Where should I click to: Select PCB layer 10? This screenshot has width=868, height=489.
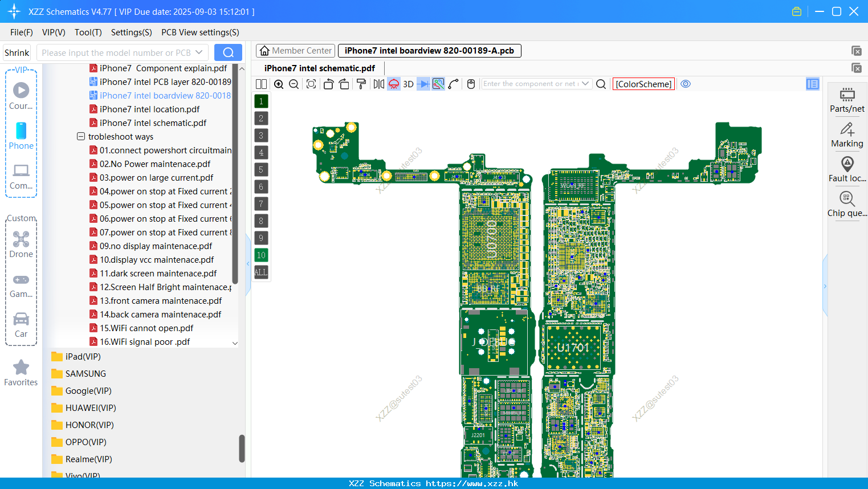point(261,255)
